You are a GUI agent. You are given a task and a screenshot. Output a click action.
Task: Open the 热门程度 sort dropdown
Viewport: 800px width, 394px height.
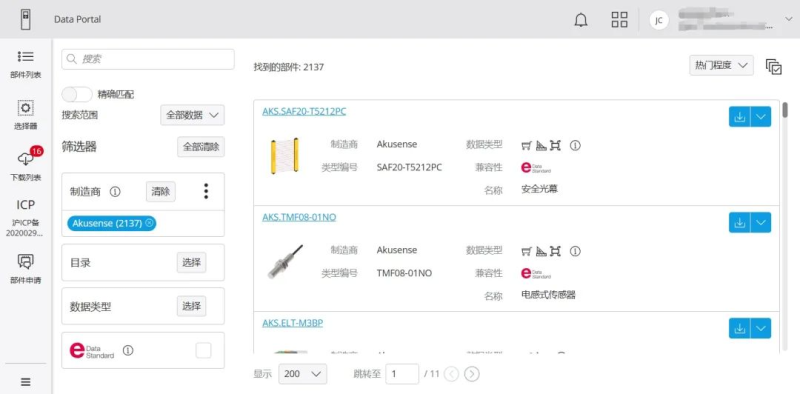point(721,65)
